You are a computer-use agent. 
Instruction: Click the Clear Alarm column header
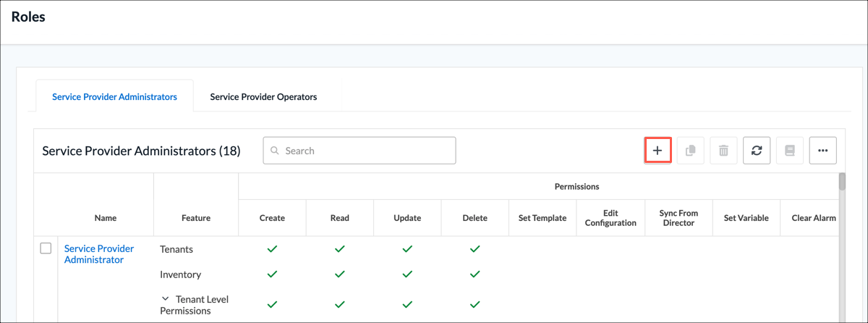(814, 218)
